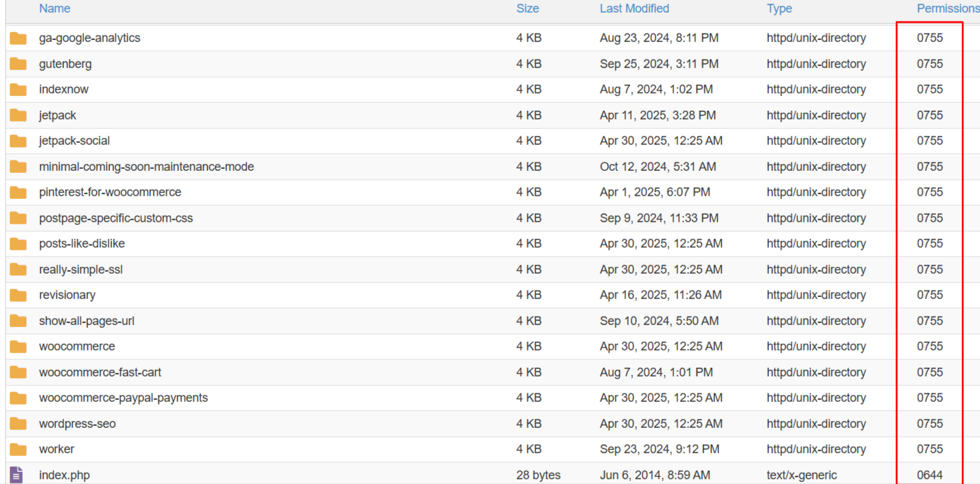Click the Aug 7, 2024, 1:02 PM date
The width and height of the screenshot is (980, 484).
click(656, 89)
